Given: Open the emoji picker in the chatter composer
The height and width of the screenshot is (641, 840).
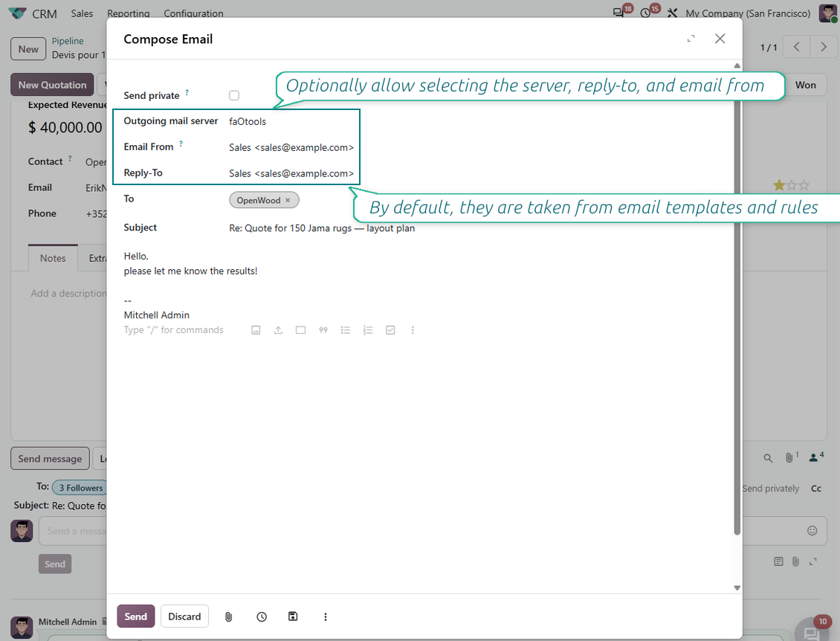Looking at the screenshot, I should pos(812,531).
